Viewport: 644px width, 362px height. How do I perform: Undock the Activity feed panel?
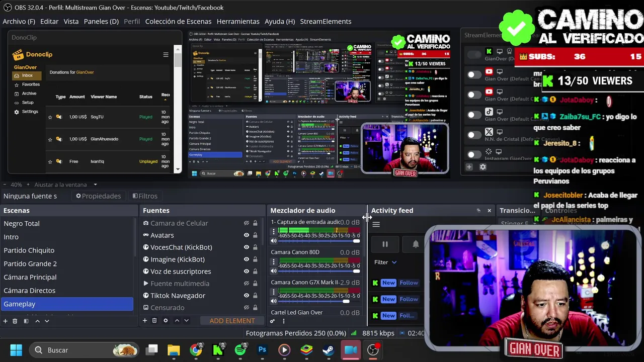coord(478,211)
